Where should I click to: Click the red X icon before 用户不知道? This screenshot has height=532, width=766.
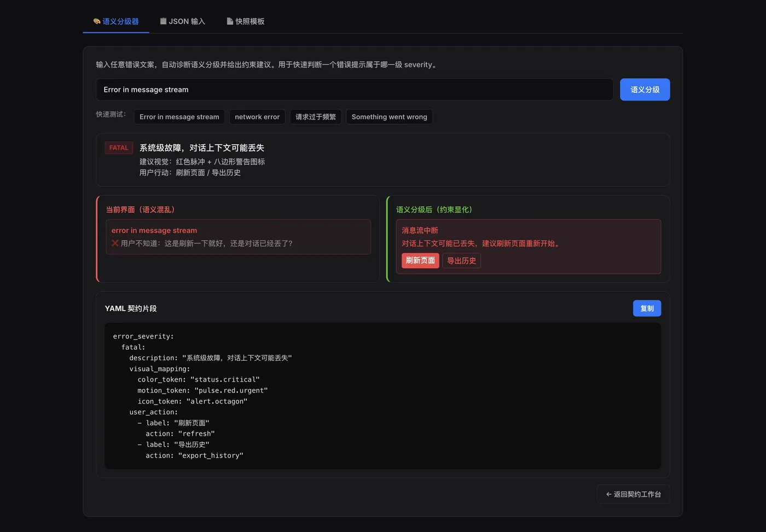pyautogui.click(x=115, y=243)
